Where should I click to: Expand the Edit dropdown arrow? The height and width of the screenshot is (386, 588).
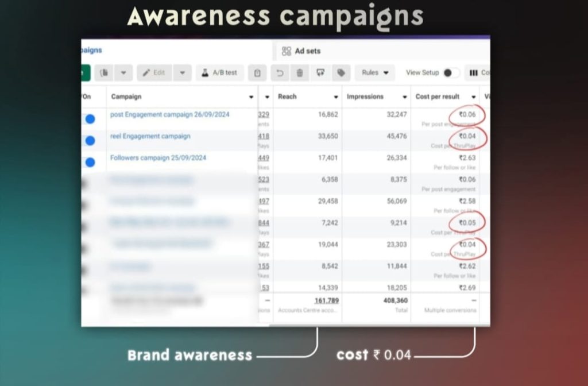point(182,73)
